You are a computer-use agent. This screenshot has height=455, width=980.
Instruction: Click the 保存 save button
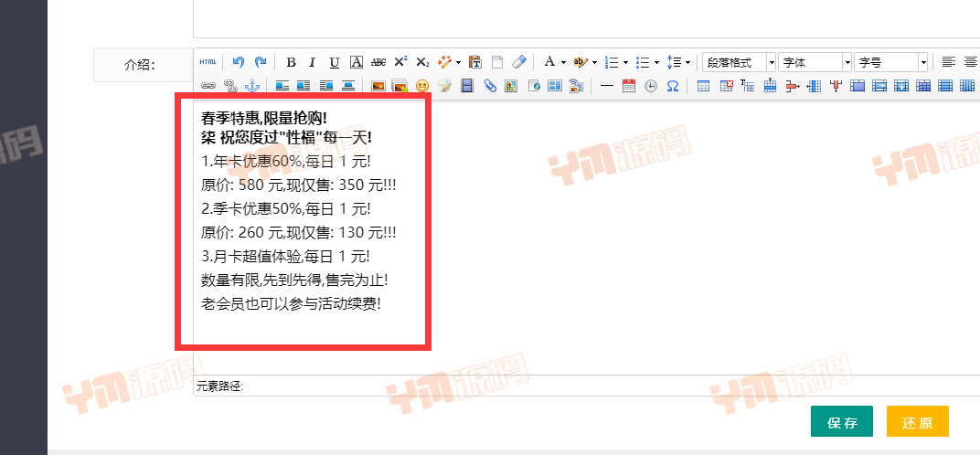(x=841, y=422)
